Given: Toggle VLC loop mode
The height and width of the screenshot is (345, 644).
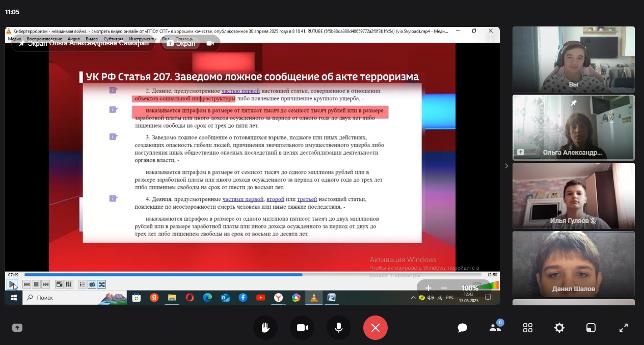Looking at the screenshot, I should [92, 284].
